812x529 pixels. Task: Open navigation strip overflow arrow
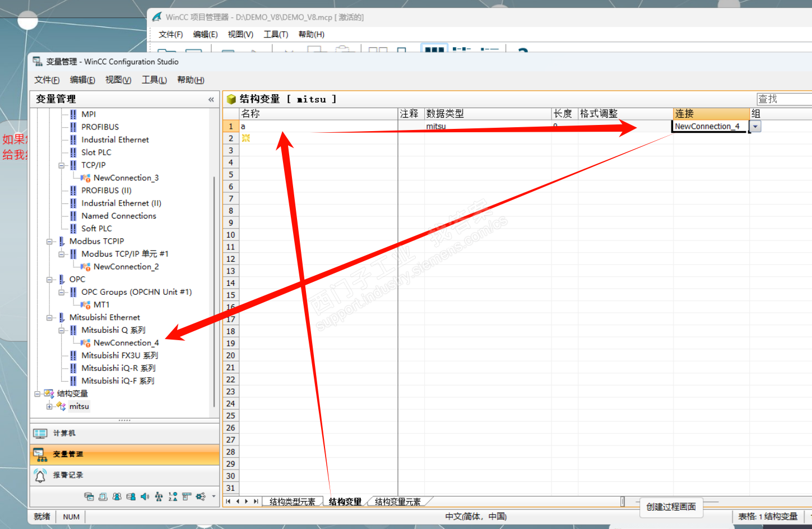point(214,496)
